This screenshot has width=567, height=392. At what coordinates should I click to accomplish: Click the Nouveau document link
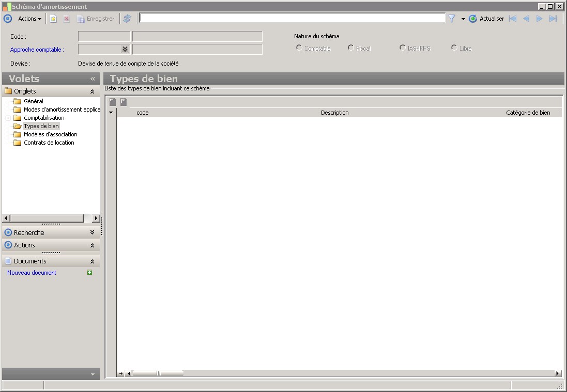click(32, 273)
